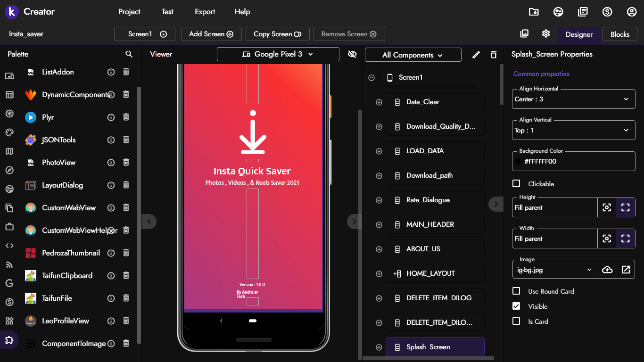Click Add Screen button
Screen dimensions: 644x362
click(211, 34)
